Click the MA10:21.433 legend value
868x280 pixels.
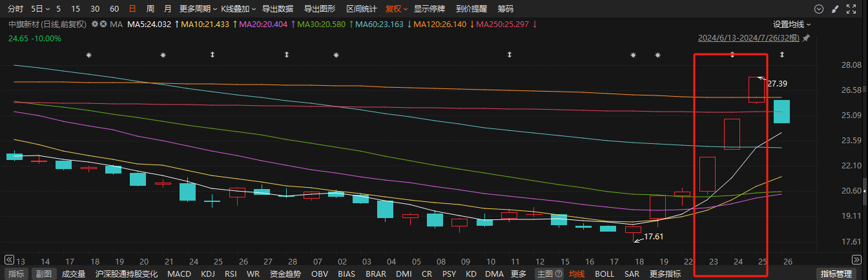[205, 24]
